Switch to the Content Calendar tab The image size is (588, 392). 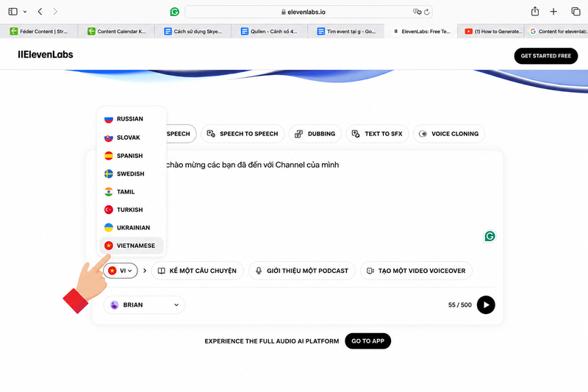(116, 32)
